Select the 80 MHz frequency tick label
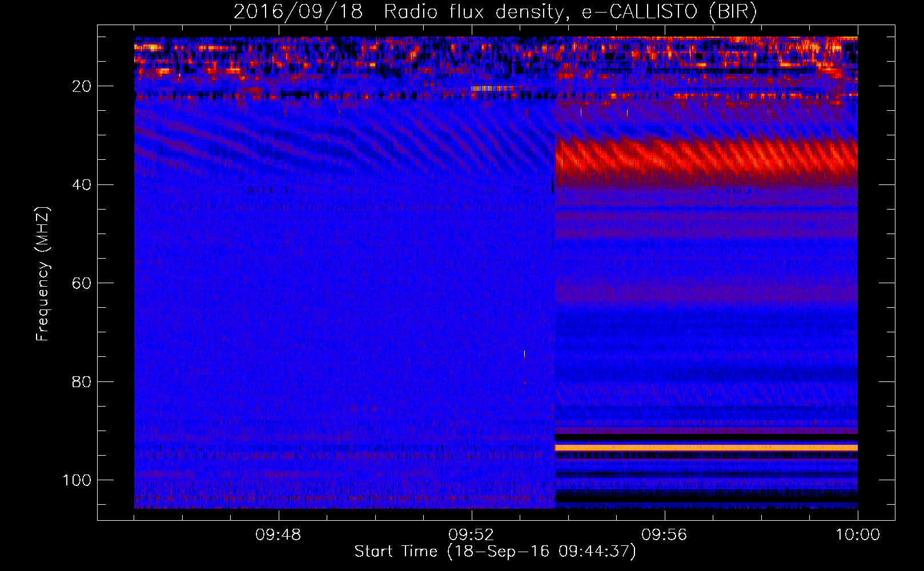924x571 pixels. pyautogui.click(x=82, y=381)
